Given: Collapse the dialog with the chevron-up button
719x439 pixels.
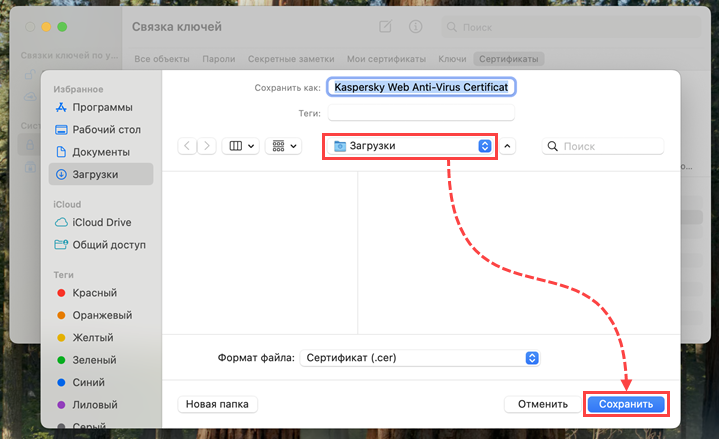Looking at the screenshot, I should [x=507, y=146].
